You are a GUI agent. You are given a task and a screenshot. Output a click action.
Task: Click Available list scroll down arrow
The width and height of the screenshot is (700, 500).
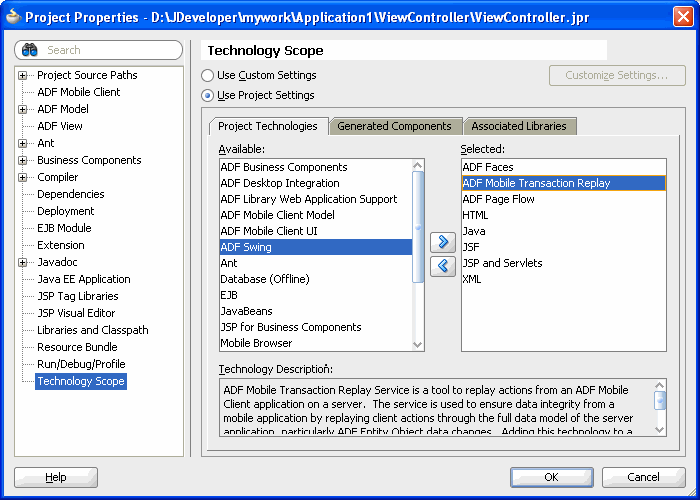coord(417,344)
